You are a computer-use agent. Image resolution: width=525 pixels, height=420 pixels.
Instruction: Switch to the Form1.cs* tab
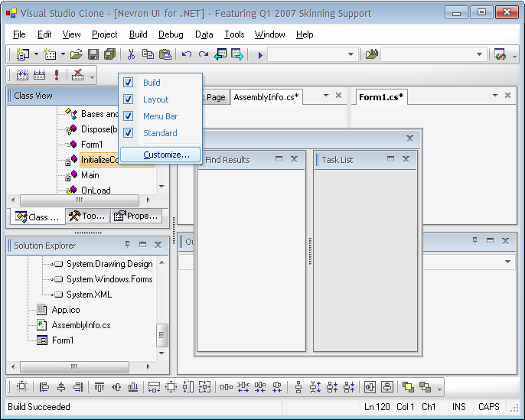coord(381,97)
